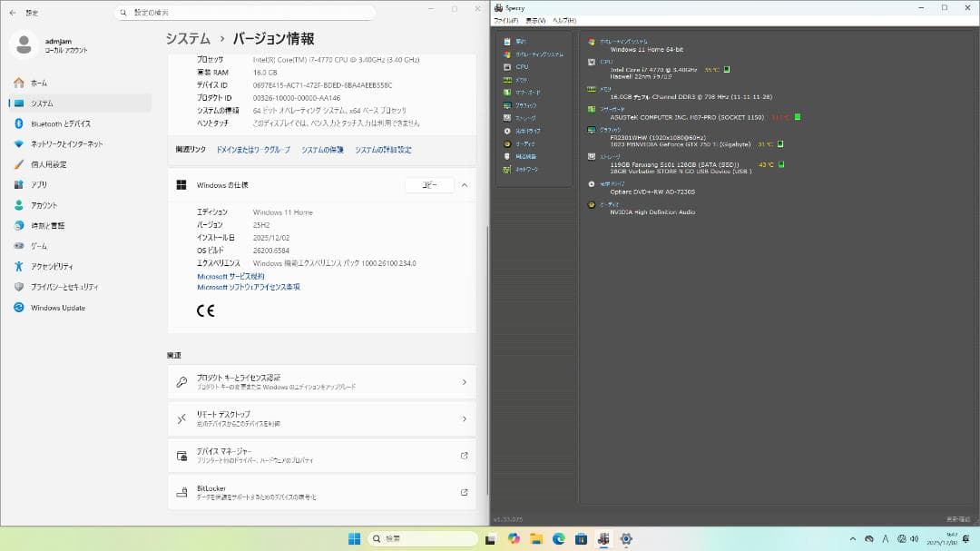Open the ファイル menu in Speccy
The image size is (980, 551).
click(x=505, y=20)
